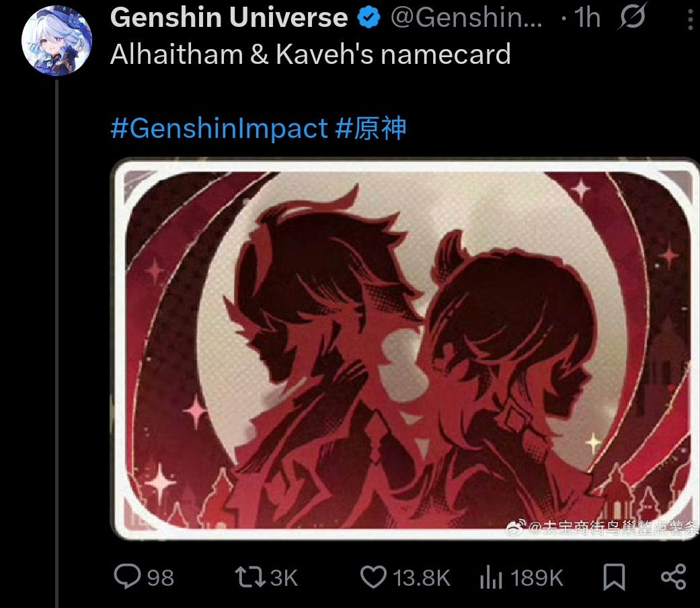This screenshot has height=608, width=700.
Task: Like the post with the heart icon
Action: pos(373,577)
